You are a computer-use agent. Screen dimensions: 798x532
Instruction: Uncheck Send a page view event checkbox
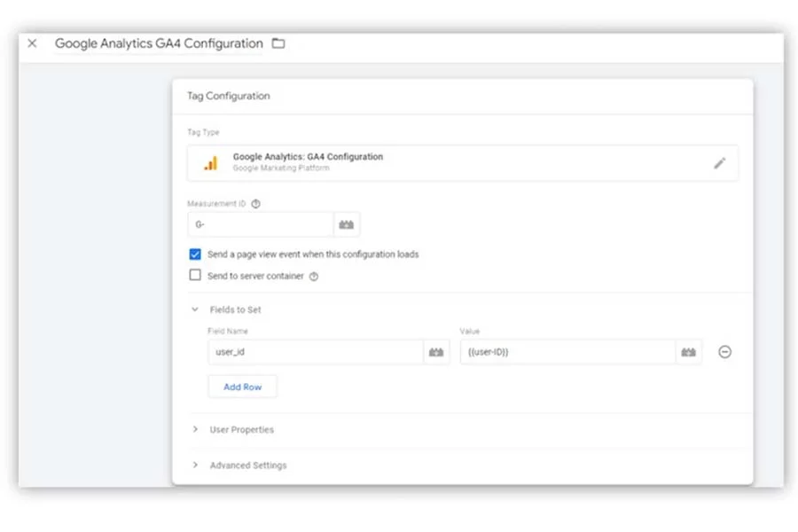tap(195, 254)
